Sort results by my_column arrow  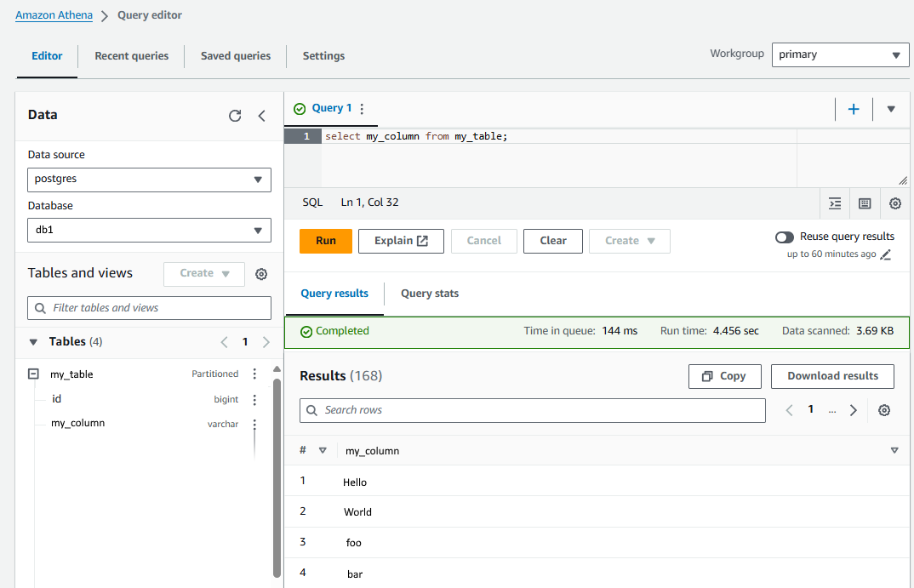(x=894, y=450)
